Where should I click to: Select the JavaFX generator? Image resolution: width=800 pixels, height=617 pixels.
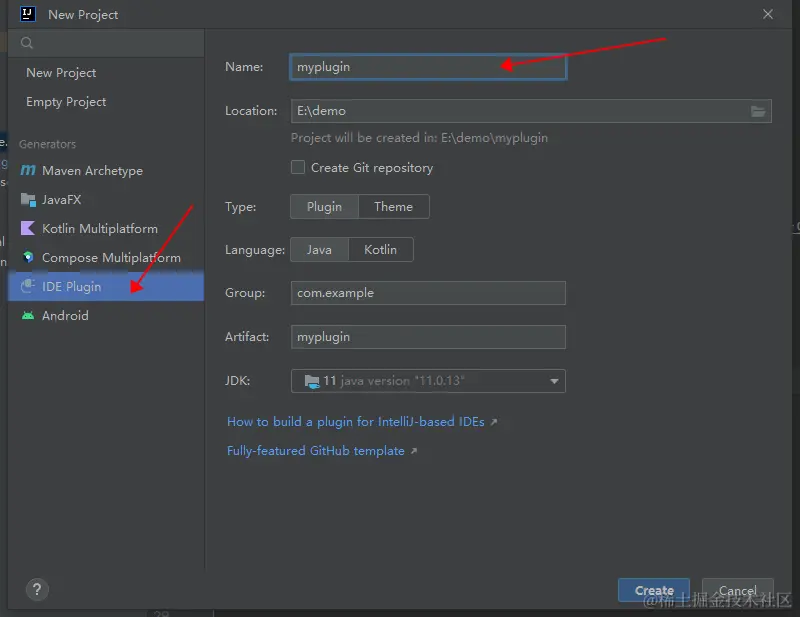pos(106,200)
